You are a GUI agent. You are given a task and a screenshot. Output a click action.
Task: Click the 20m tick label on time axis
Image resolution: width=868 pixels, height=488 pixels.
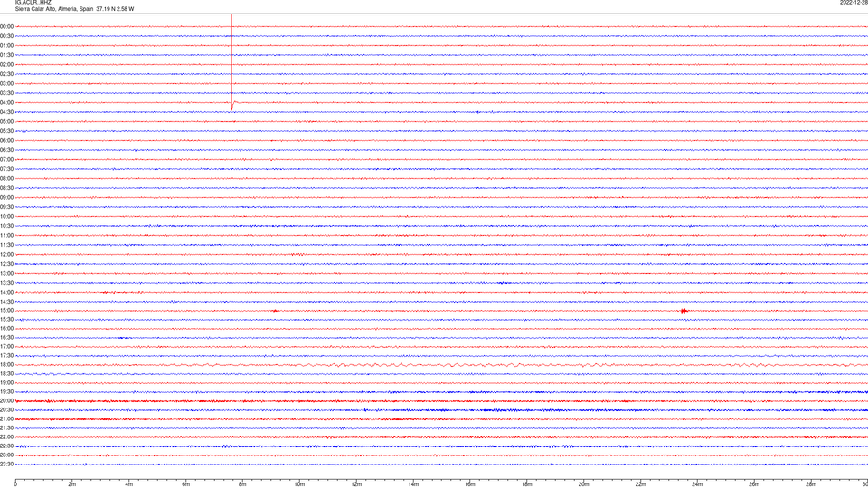coord(583,484)
